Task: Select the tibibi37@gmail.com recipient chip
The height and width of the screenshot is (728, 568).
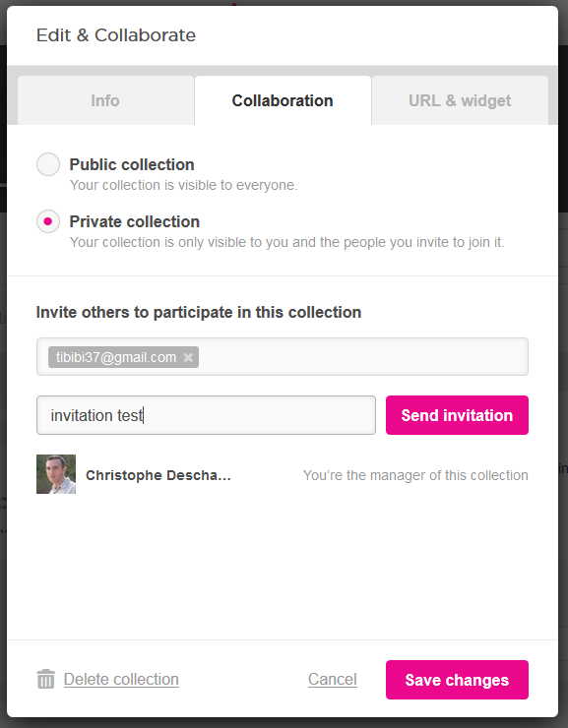Action: tap(116, 357)
